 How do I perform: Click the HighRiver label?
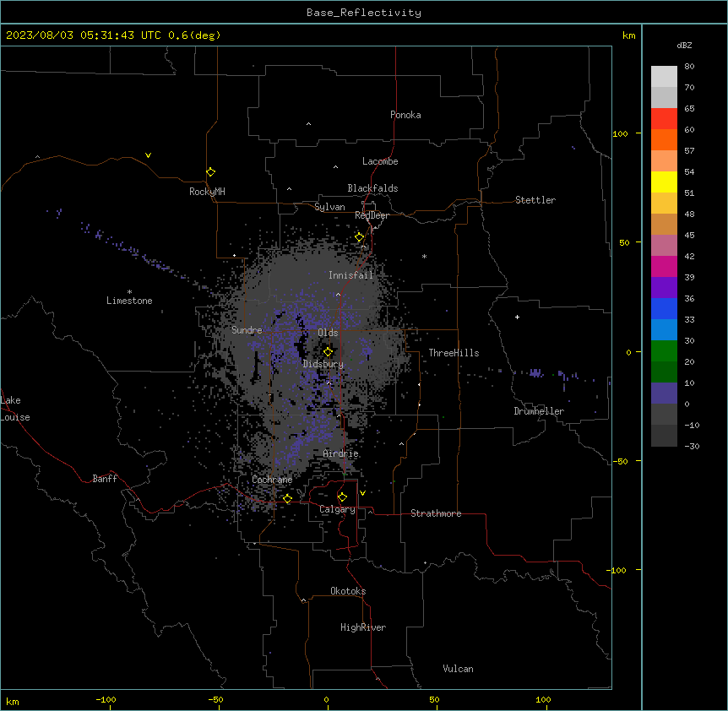point(363,627)
